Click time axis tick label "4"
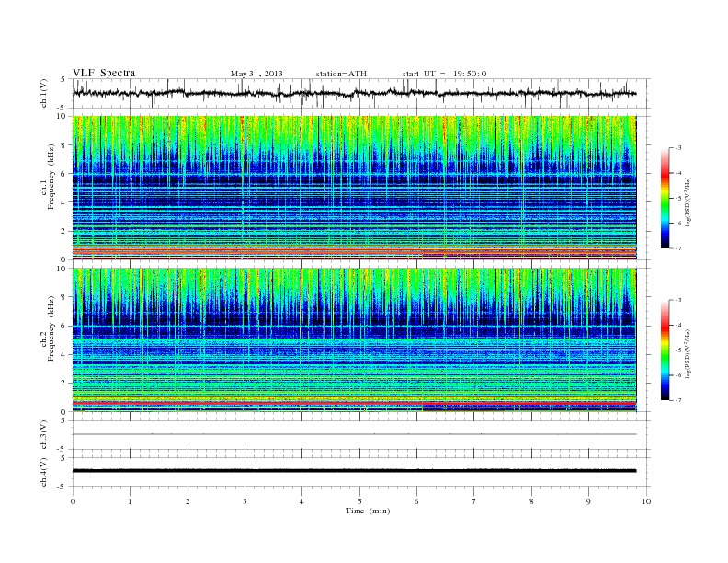Image resolution: width=728 pixels, height=563 pixels. (301, 501)
